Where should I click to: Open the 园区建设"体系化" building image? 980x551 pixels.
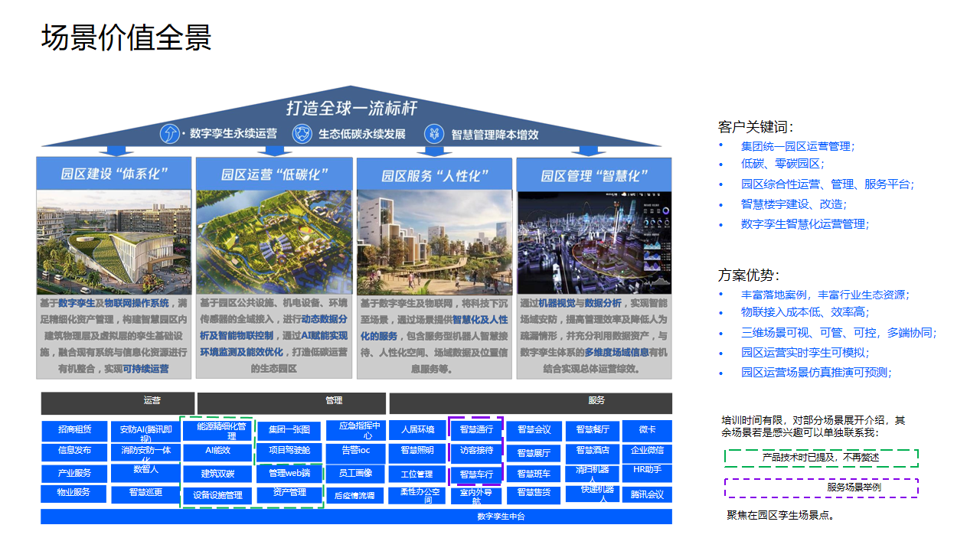[114, 243]
